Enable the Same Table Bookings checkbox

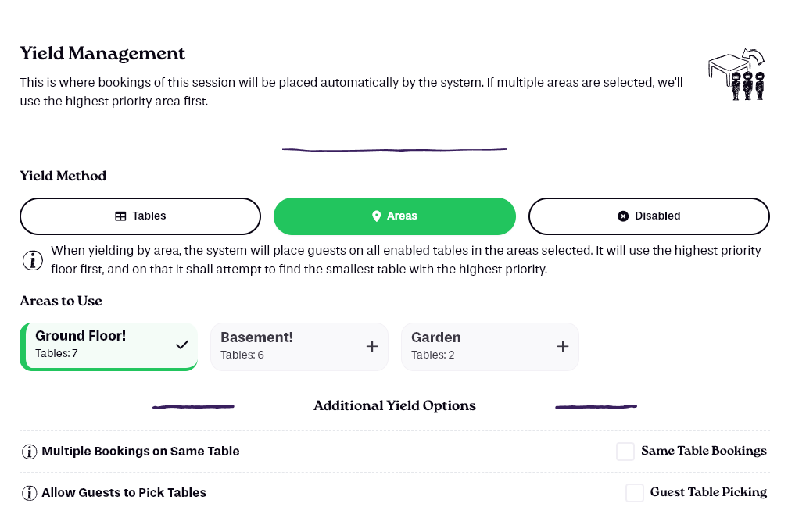tap(625, 451)
